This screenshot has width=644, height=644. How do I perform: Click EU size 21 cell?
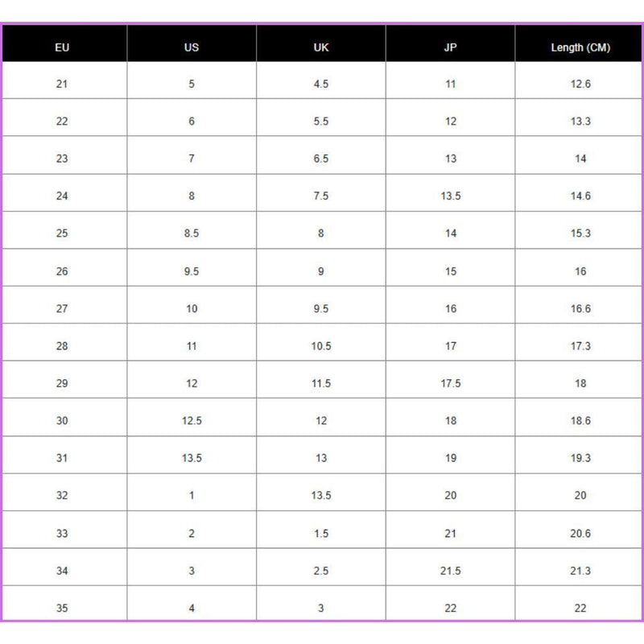[62, 84]
